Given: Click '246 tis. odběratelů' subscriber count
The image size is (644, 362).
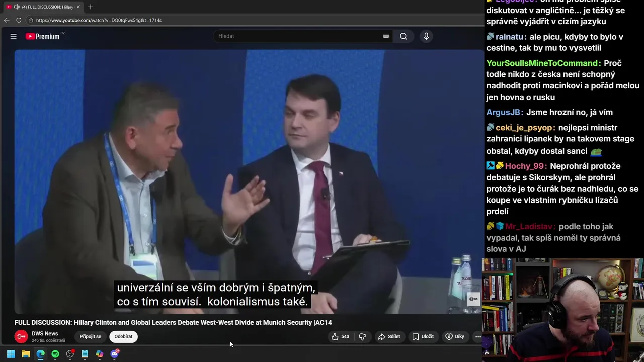Looking at the screenshot, I should [48, 340].
